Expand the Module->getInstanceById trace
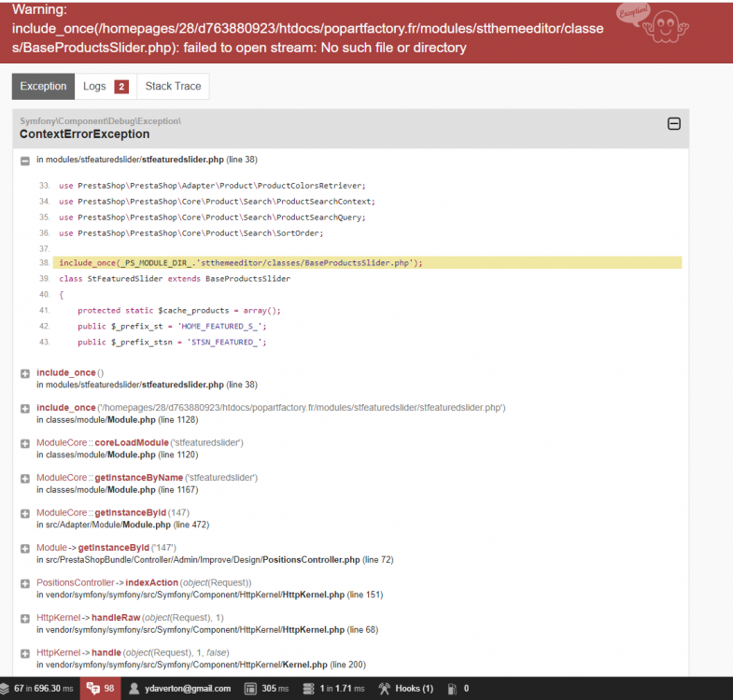The width and height of the screenshot is (733, 700). click(x=25, y=549)
